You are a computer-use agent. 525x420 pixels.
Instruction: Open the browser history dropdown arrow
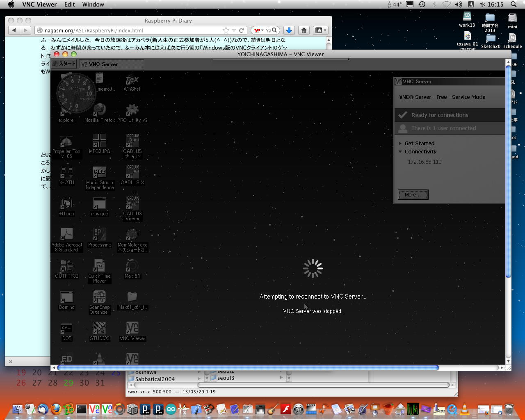pos(234,30)
